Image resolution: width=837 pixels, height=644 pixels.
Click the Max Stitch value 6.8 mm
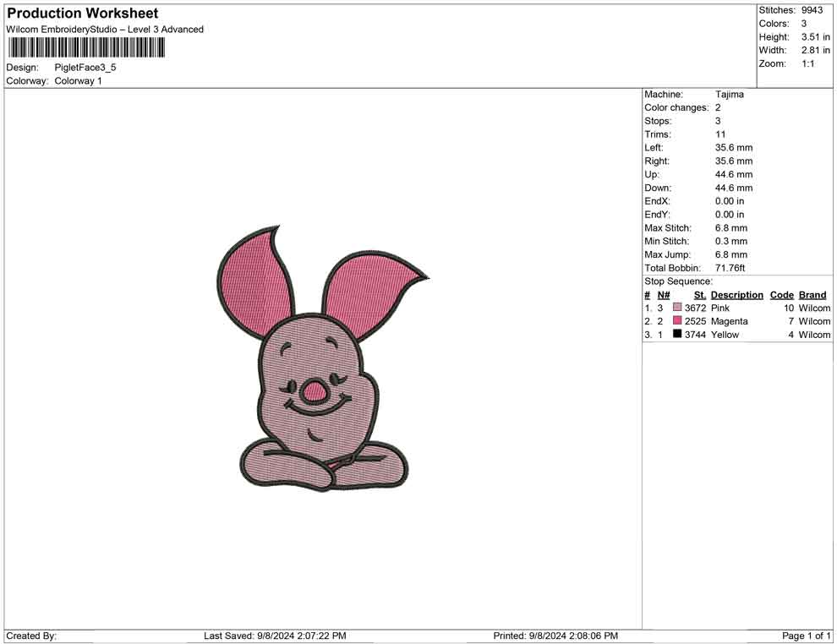click(x=730, y=228)
